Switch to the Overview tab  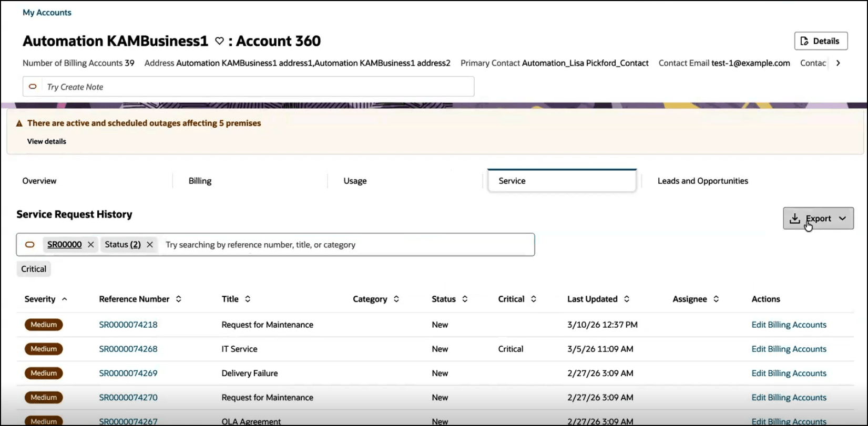click(39, 181)
